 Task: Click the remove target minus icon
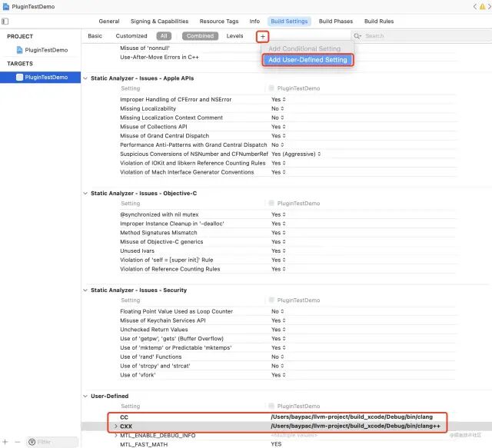pos(18,442)
